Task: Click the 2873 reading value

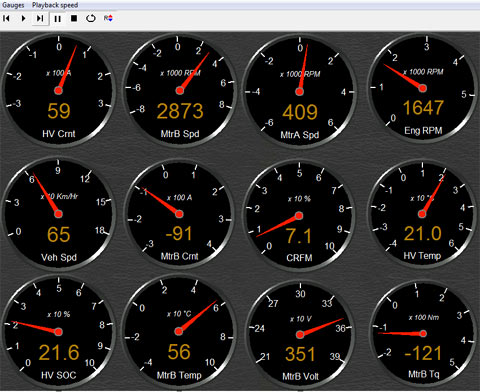Action: 180,111
